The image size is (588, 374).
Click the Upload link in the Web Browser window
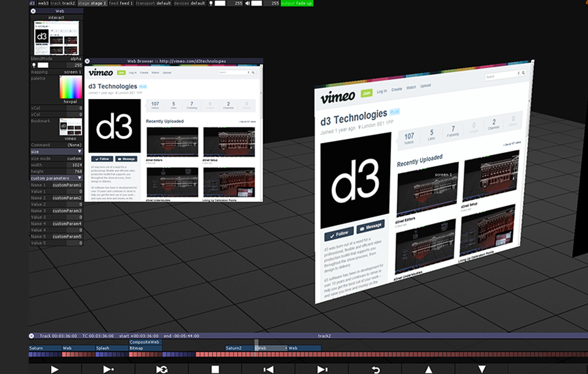coord(167,73)
